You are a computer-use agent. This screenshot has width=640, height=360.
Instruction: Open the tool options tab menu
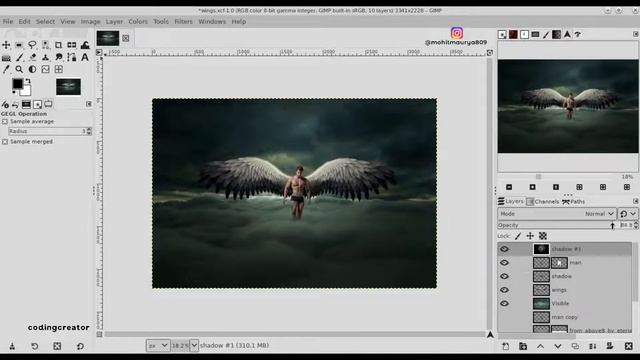(89, 104)
